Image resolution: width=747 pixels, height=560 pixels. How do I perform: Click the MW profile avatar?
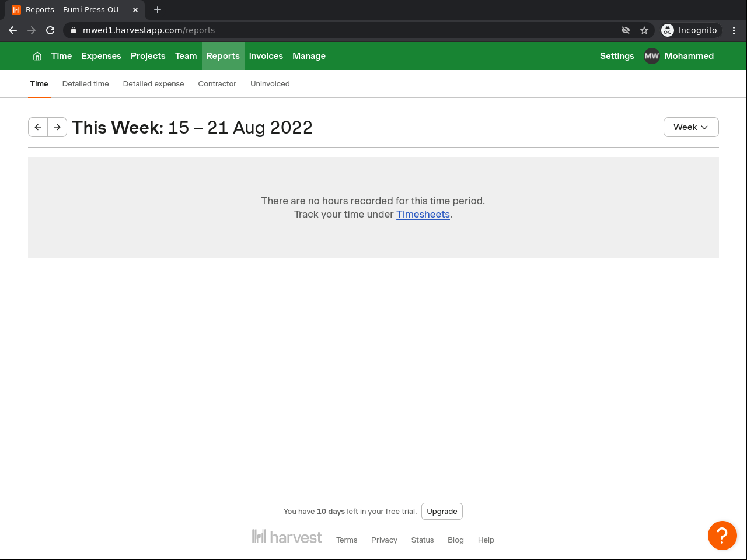652,56
